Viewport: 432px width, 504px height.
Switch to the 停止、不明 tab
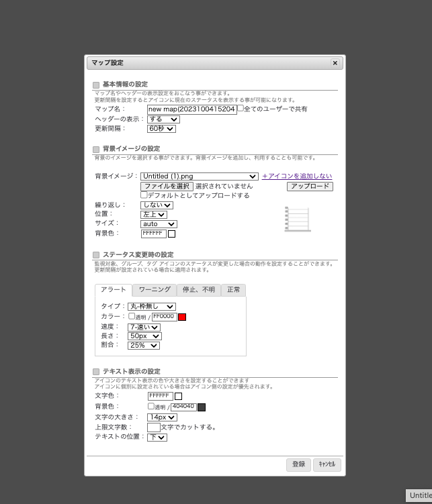tap(198, 290)
